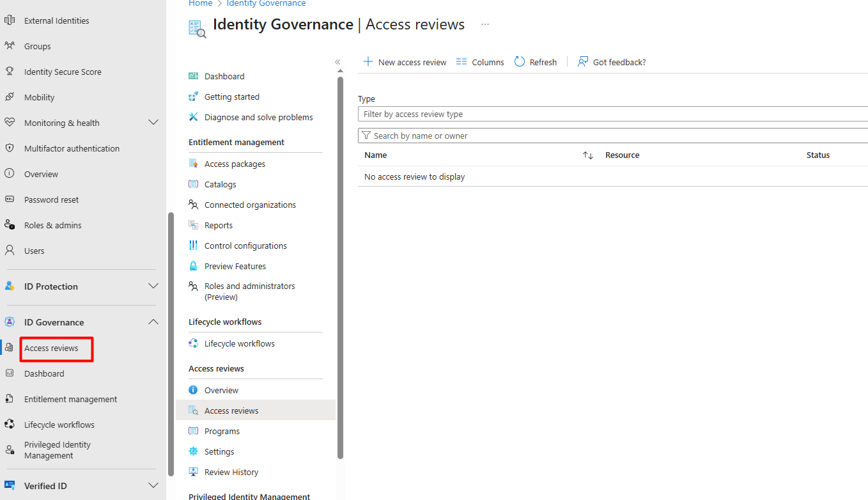
Task: Click the Programs icon
Action: point(193,431)
